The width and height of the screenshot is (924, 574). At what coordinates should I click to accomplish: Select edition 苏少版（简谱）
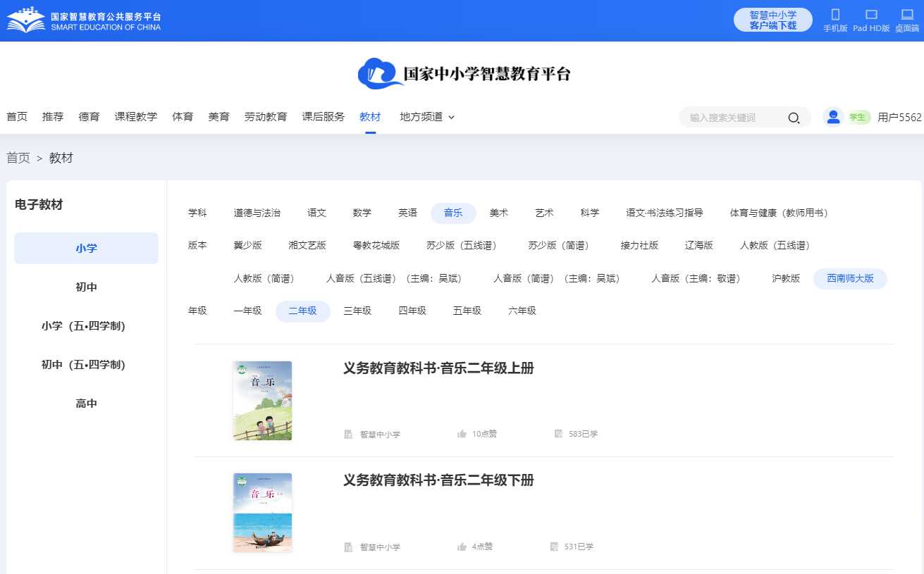tap(561, 245)
